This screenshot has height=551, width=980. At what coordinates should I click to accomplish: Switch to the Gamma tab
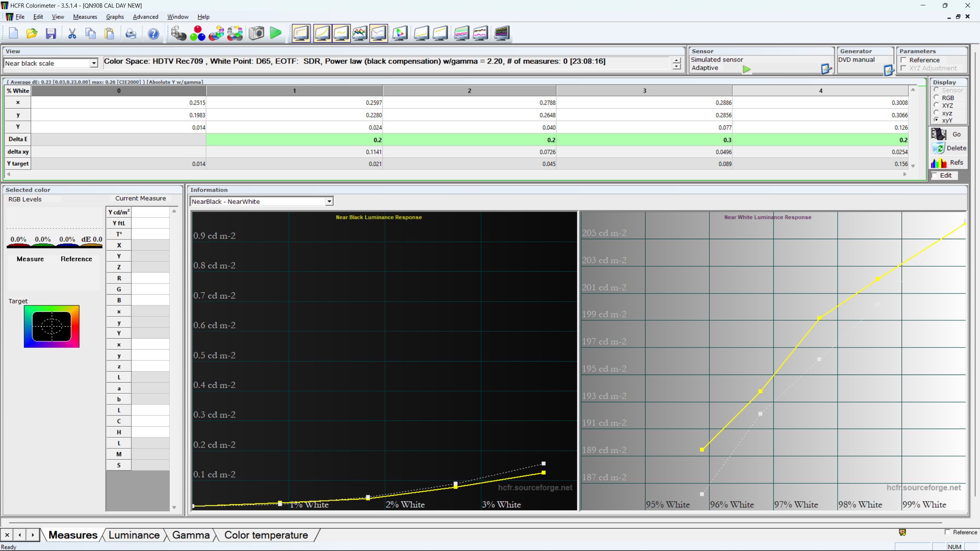[191, 535]
